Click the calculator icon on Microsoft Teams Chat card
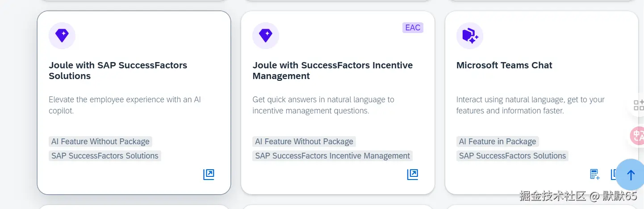The width and height of the screenshot is (644, 209). tap(594, 174)
